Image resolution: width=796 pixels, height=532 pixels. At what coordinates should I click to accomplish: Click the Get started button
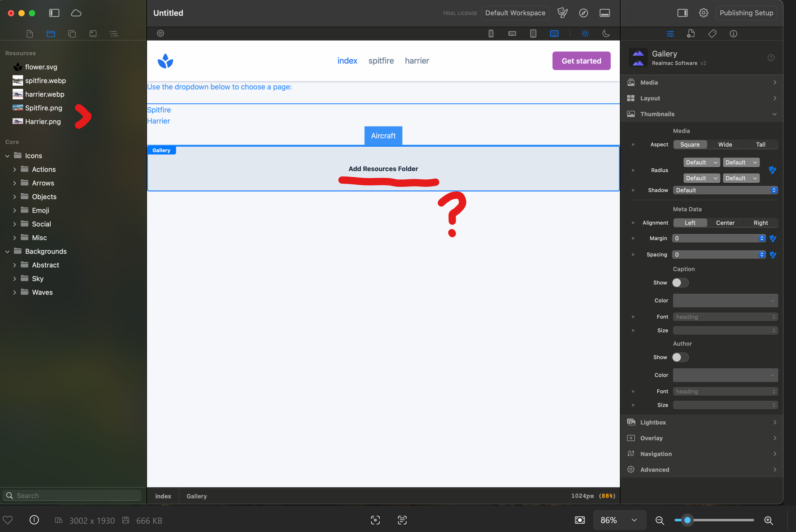click(x=581, y=61)
